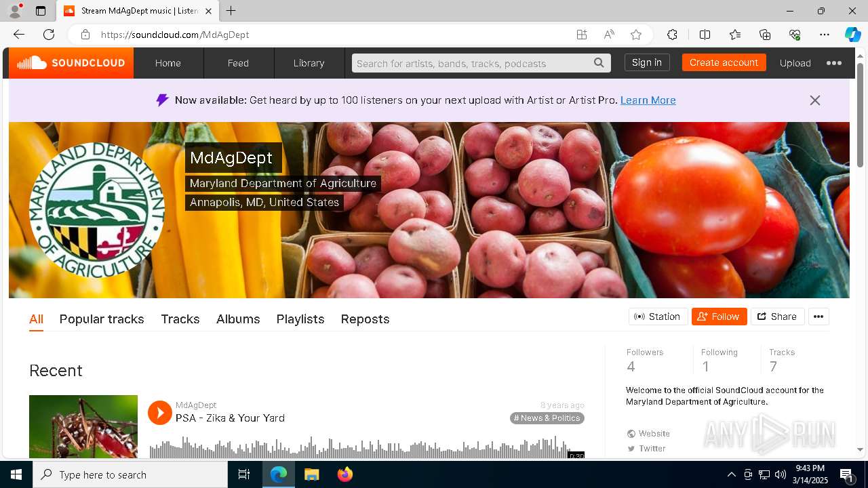Image resolution: width=868 pixels, height=488 pixels.
Task: Open File Explorer from the taskbar
Action: click(x=311, y=474)
